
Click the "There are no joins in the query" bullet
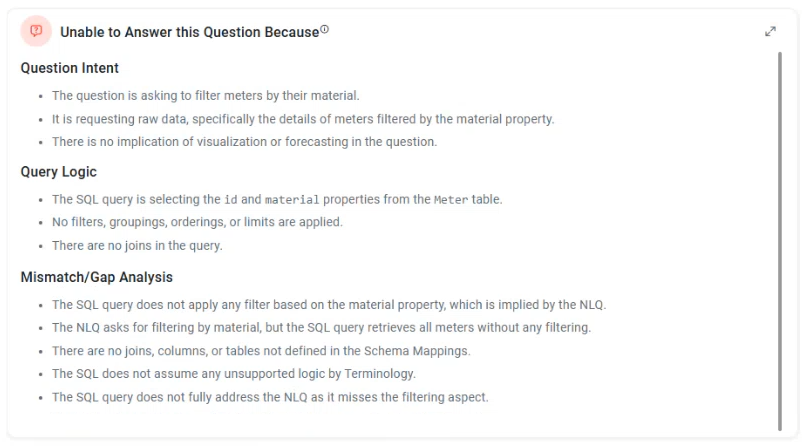(137, 245)
